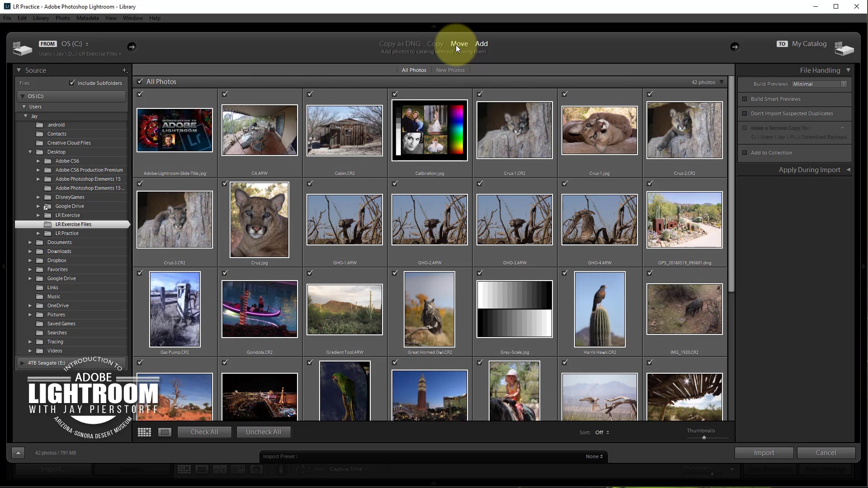Click the collapse dialog arrow button
Image resolution: width=868 pixels, height=488 pixels.
pos(18,453)
